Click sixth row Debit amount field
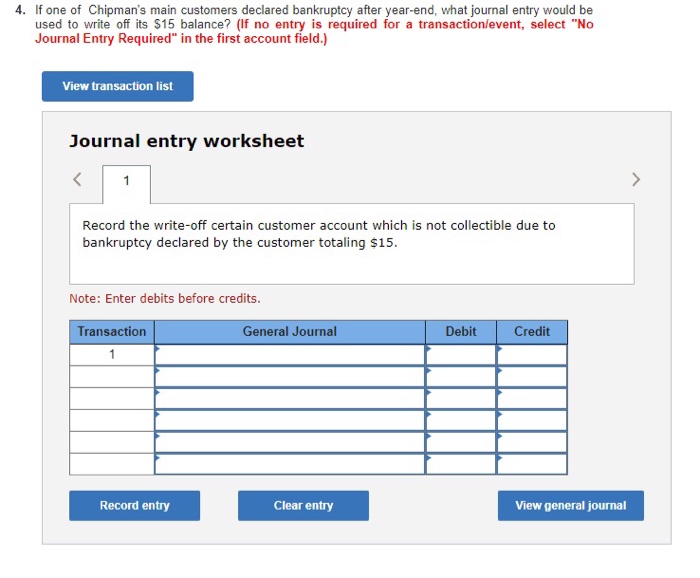The width and height of the screenshot is (700, 578). pyautogui.click(x=461, y=464)
